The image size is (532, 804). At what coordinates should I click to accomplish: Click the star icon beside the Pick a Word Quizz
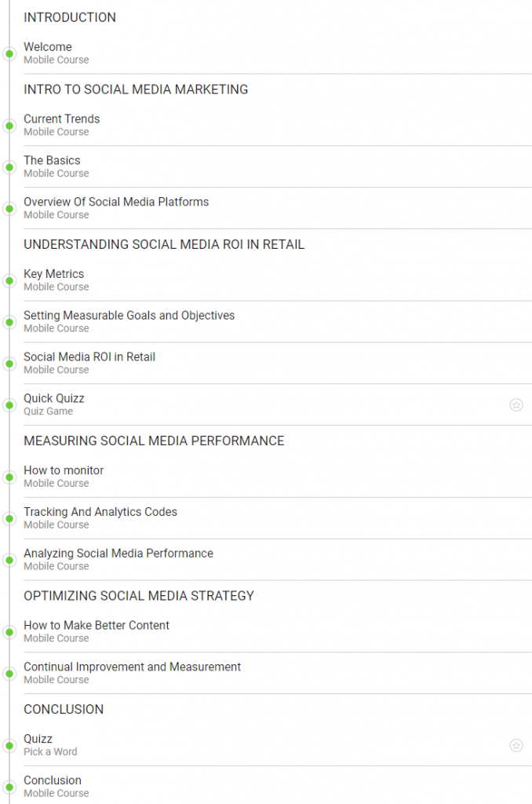pos(516,745)
